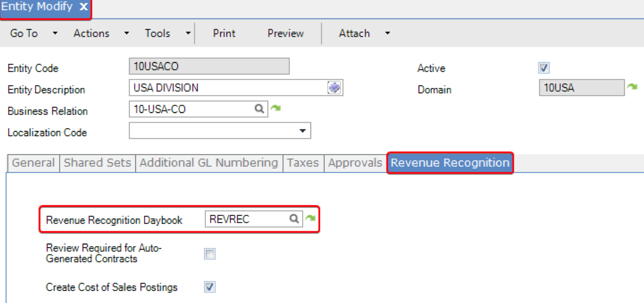644x303 pixels.
Task: Close the Entity Modify tab
Action: point(83,7)
